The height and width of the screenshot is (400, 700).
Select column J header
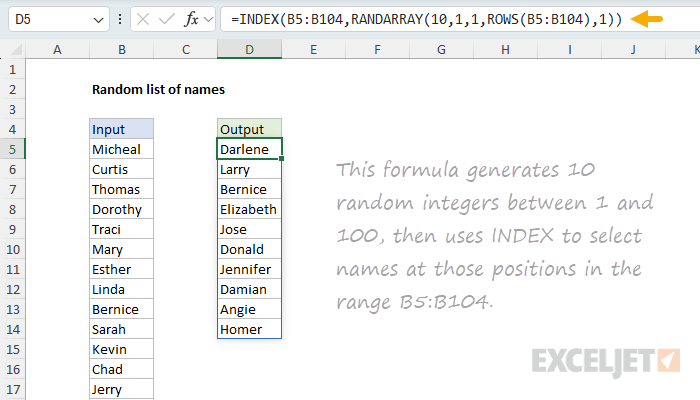click(x=633, y=50)
